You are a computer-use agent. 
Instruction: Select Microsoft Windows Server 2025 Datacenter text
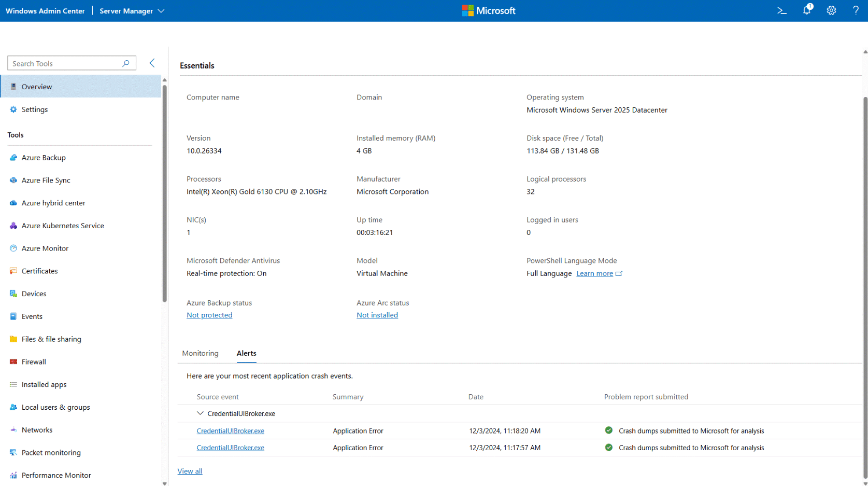(x=597, y=110)
